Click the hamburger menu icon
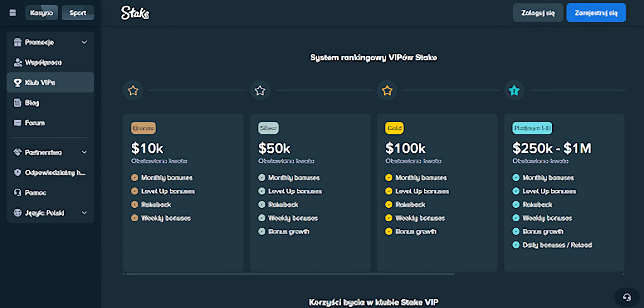The image size is (644, 308). coord(13,13)
